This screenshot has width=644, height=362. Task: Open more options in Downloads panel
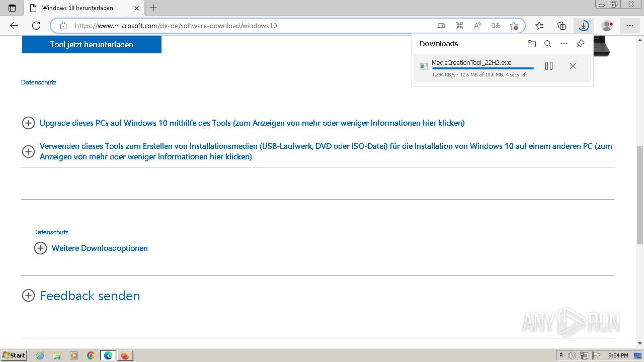[x=564, y=44]
